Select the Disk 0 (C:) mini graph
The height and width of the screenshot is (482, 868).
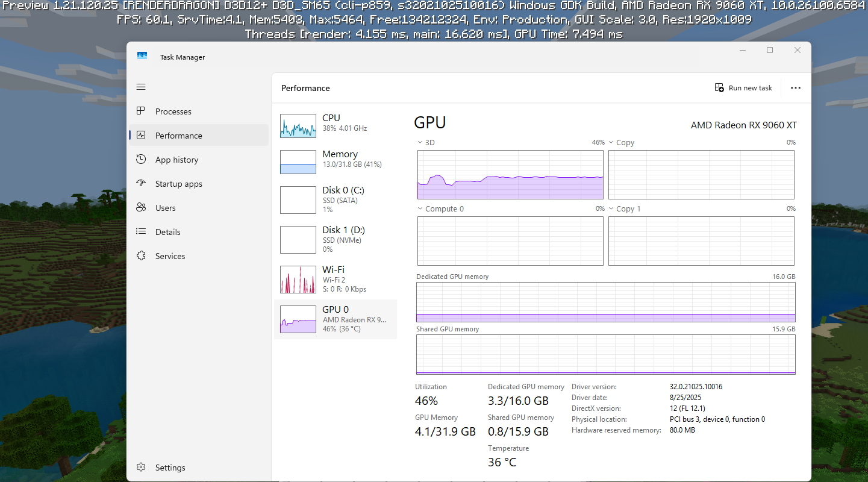[x=298, y=200]
